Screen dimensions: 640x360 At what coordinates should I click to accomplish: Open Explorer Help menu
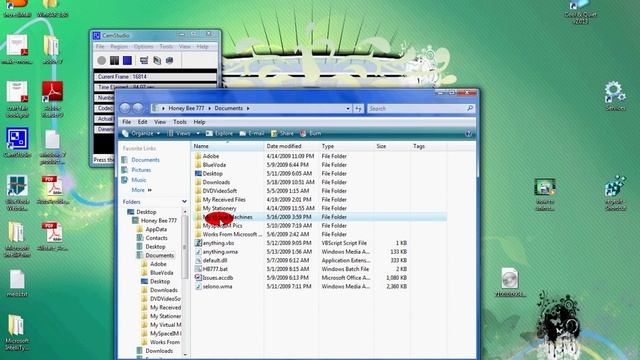point(199,122)
